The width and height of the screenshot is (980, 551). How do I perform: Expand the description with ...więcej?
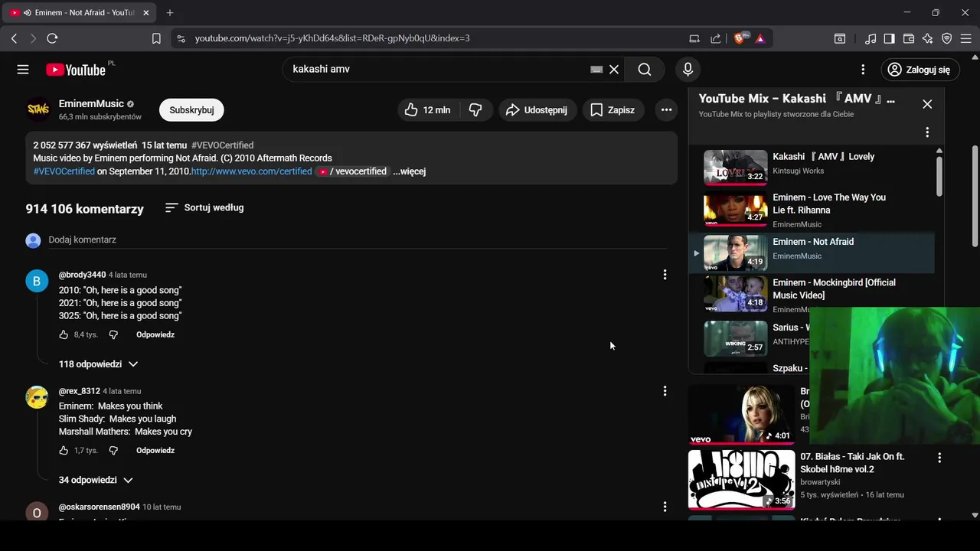pyautogui.click(x=410, y=171)
